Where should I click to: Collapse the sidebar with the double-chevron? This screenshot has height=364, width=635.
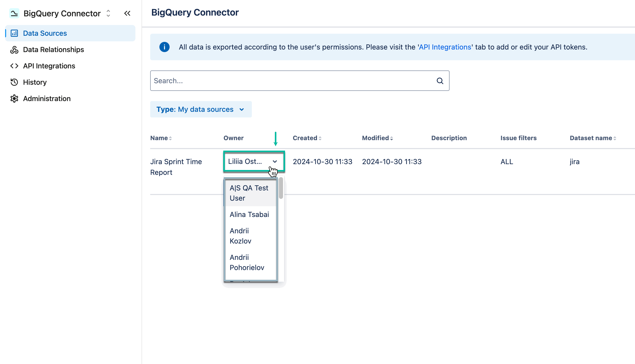[127, 13]
